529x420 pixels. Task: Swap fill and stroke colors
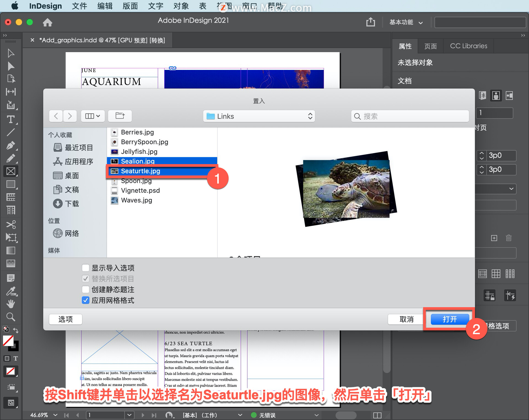pos(16,330)
